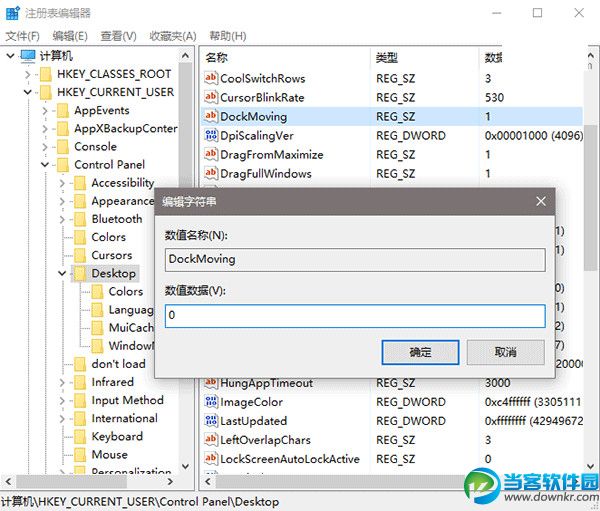Viewport: 600px width, 511px height.
Task: Click the Desktop folder icon in tree
Action: tap(80, 273)
